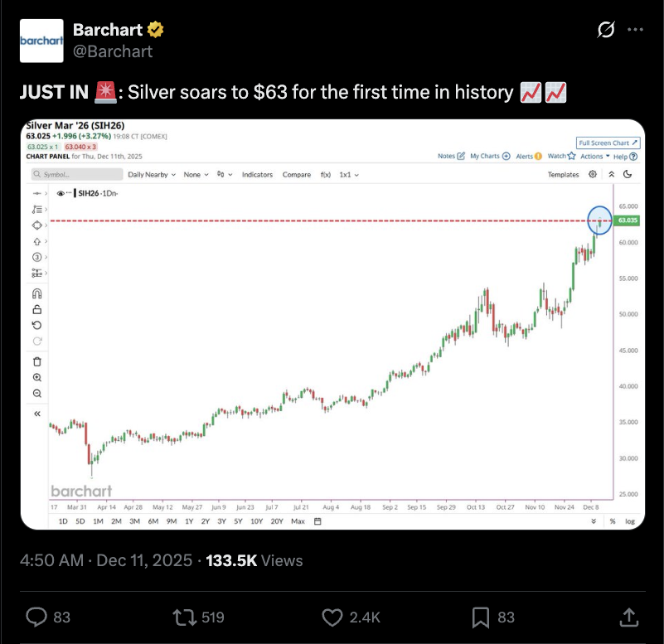Screen dimensions: 664x644
Task: Click inside the Symbol search field
Action: [75, 175]
